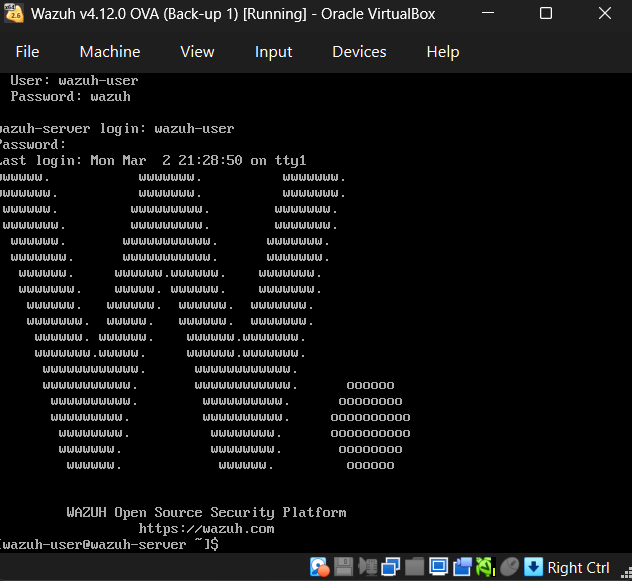Viewport: 632px width, 581px height.
Task: Click the grey floppy disk storage indicator
Action: [x=343, y=567]
